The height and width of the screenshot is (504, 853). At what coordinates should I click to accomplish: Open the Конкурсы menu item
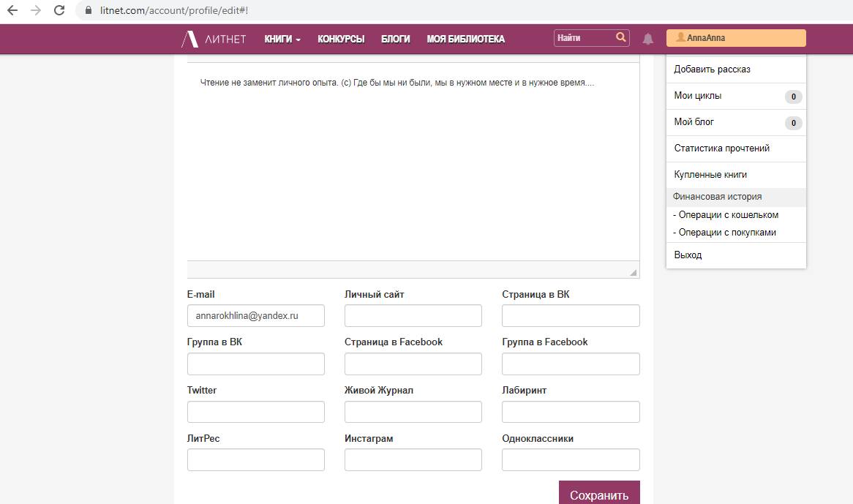[341, 40]
